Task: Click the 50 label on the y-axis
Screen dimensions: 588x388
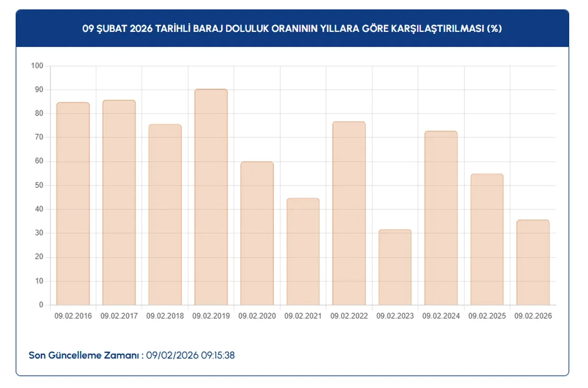Action: click(39, 186)
